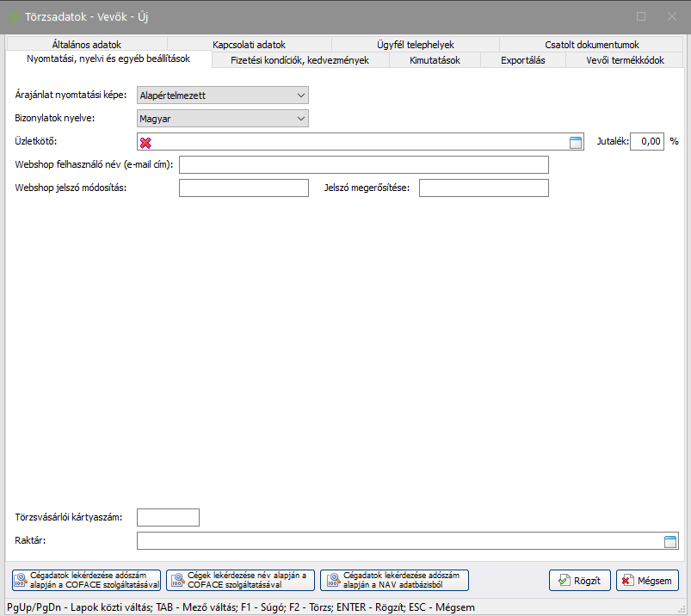The width and height of the screenshot is (691, 616).
Task: Query company data from NAV adatbázis
Action: pos(394,580)
